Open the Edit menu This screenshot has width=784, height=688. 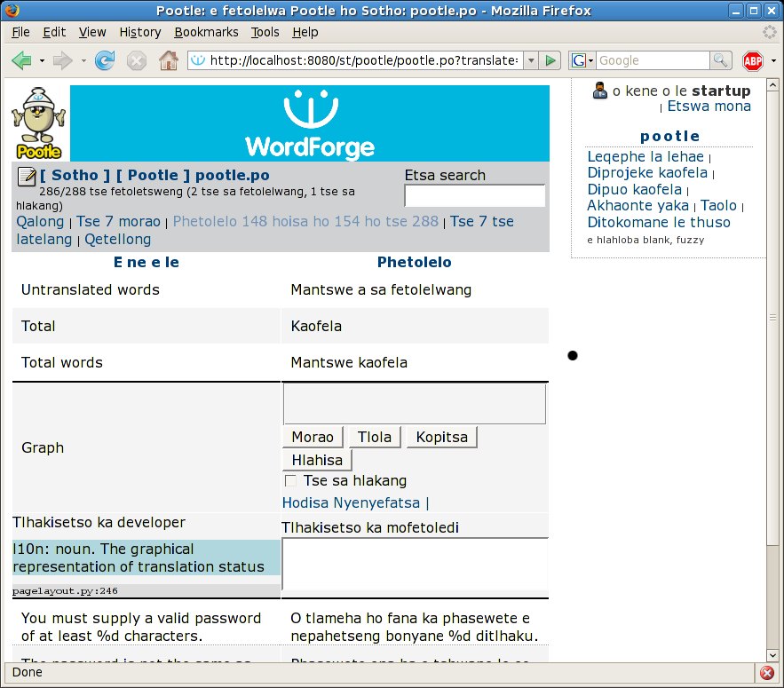click(x=54, y=32)
